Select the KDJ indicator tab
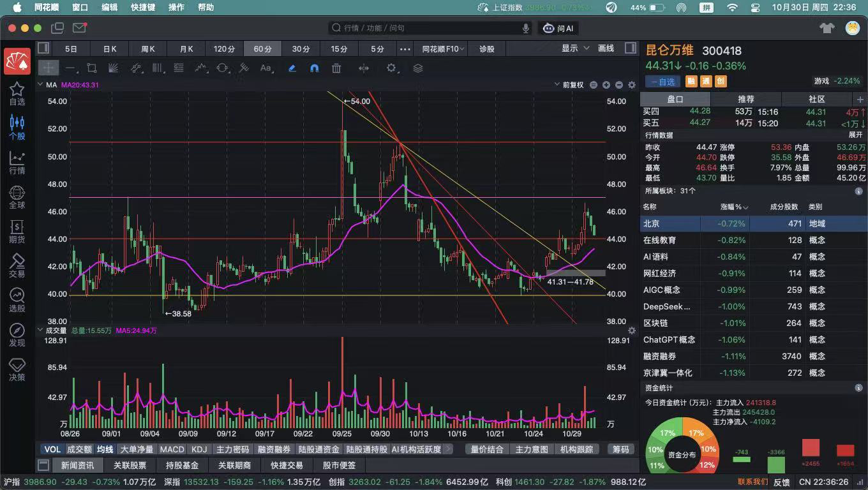The width and height of the screenshot is (868, 490). pos(199,449)
